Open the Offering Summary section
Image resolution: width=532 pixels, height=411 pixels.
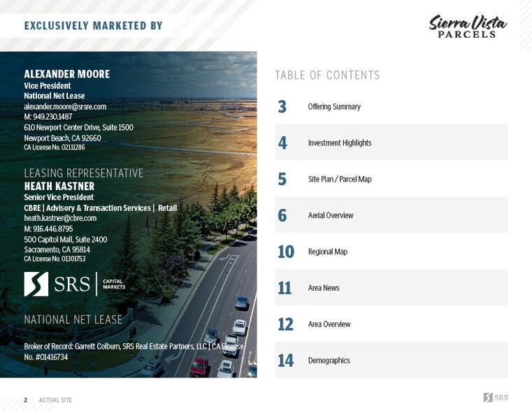pyautogui.click(x=334, y=107)
